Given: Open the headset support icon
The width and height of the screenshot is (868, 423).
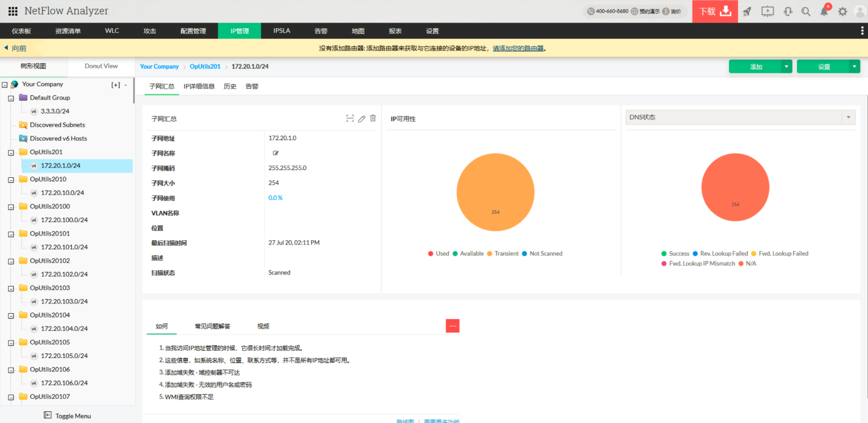Looking at the screenshot, I should pyautogui.click(x=788, y=11).
